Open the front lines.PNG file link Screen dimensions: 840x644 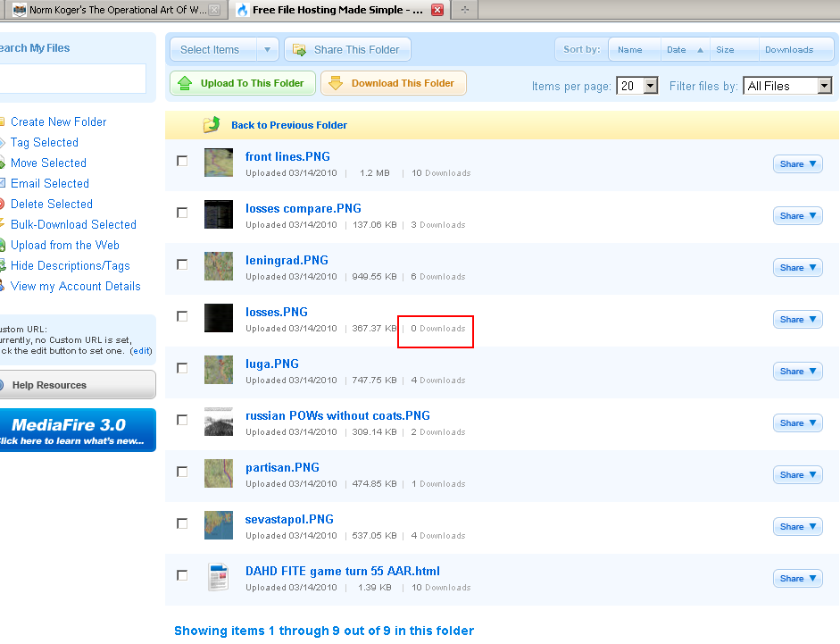287,156
